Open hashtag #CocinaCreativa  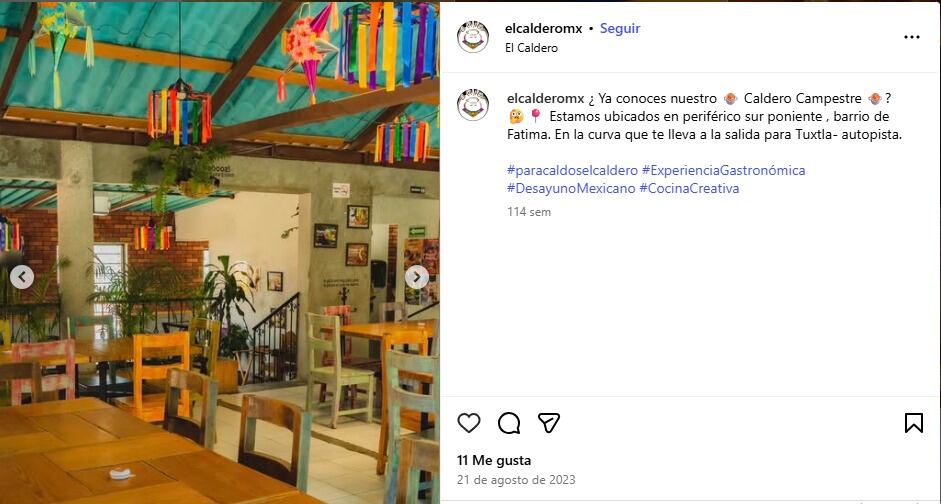click(689, 188)
